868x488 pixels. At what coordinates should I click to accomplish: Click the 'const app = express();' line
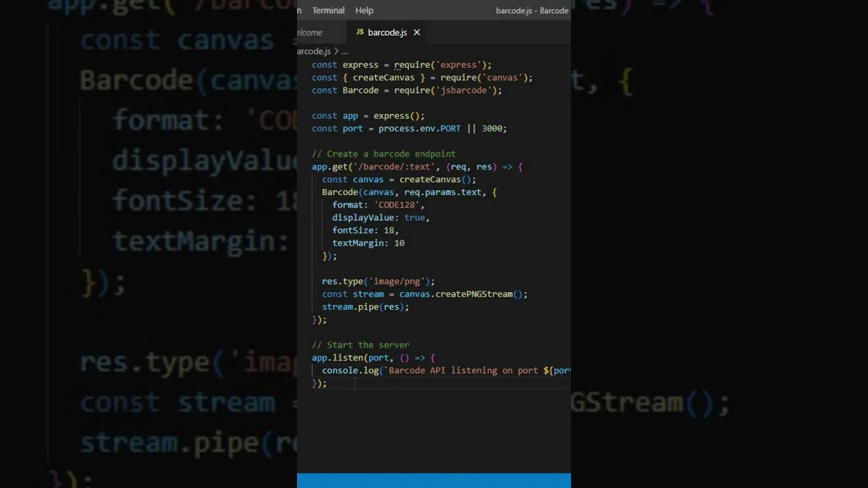(x=368, y=116)
